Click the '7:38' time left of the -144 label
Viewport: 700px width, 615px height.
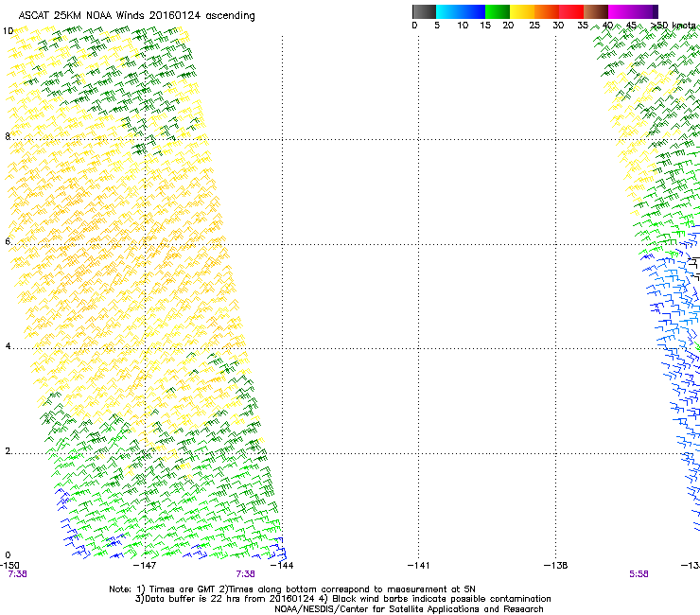(x=246, y=574)
